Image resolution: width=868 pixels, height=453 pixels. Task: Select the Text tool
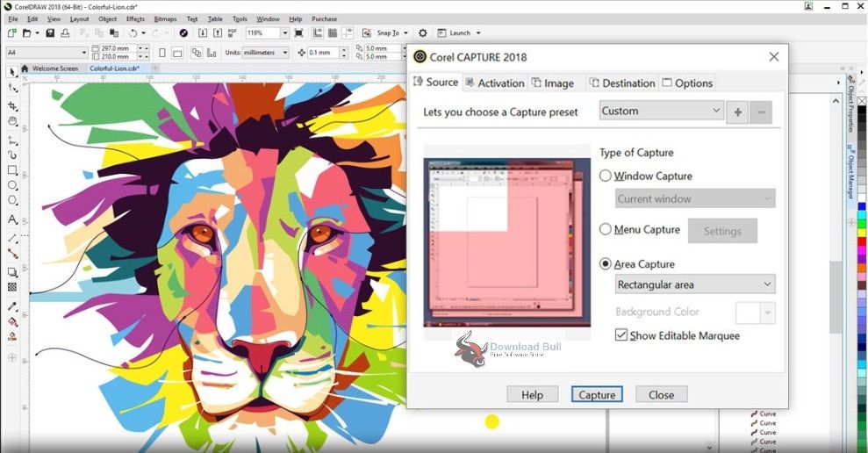(x=12, y=219)
